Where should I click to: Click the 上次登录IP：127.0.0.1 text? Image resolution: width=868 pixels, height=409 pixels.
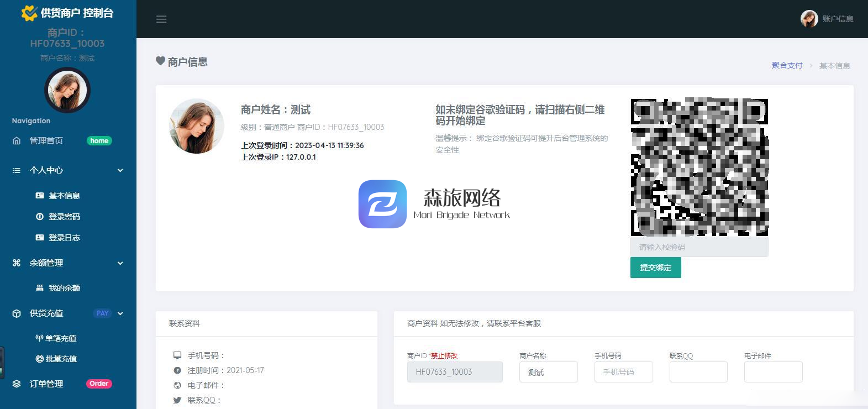pos(278,157)
